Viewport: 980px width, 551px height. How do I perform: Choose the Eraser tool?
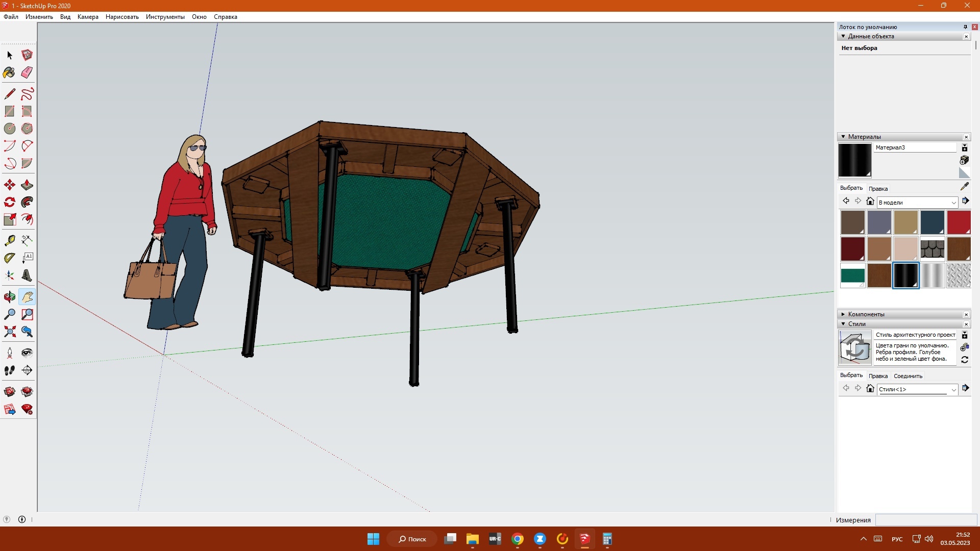click(x=27, y=72)
